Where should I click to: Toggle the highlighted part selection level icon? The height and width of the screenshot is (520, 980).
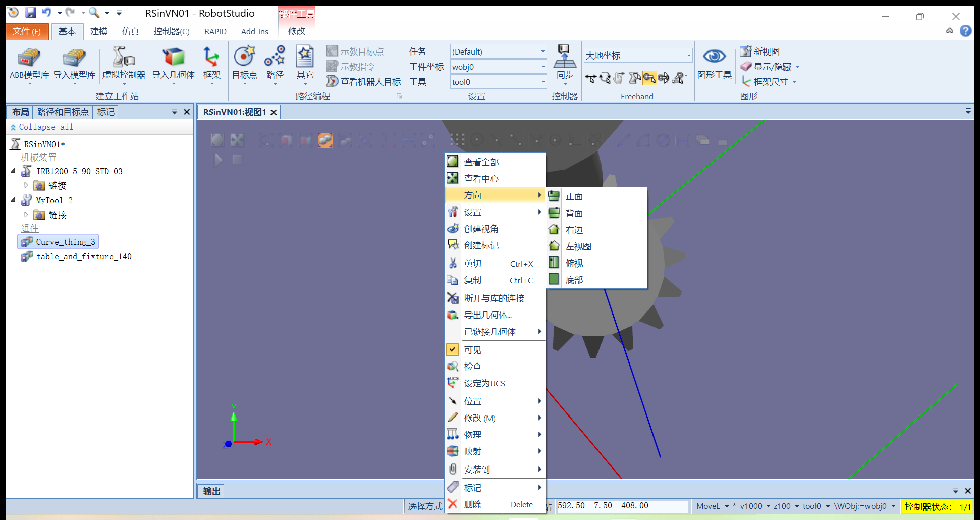(325, 140)
